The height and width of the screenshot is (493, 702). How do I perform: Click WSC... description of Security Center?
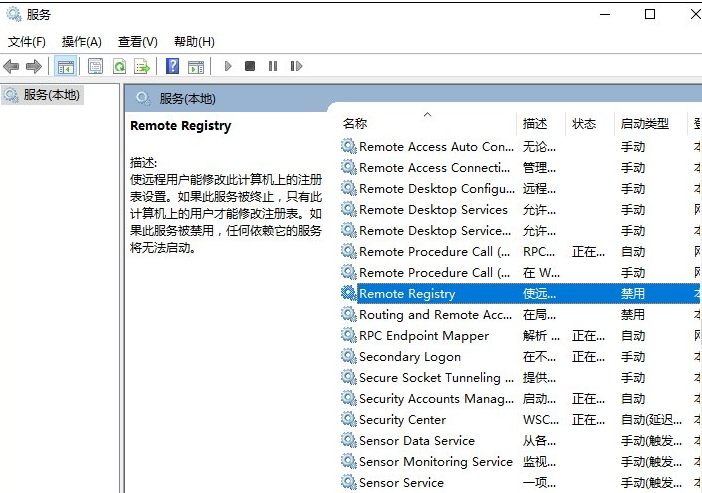coord(541,420)
